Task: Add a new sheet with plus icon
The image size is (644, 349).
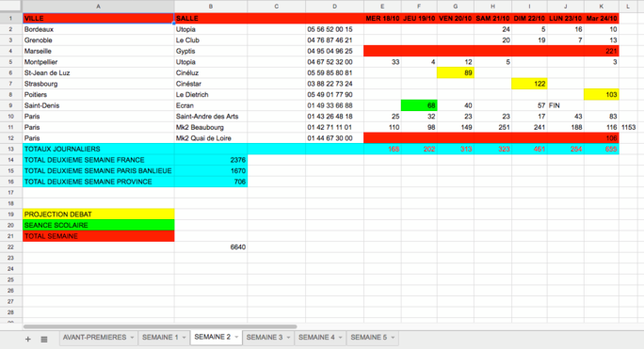Action: pos(28,340)
